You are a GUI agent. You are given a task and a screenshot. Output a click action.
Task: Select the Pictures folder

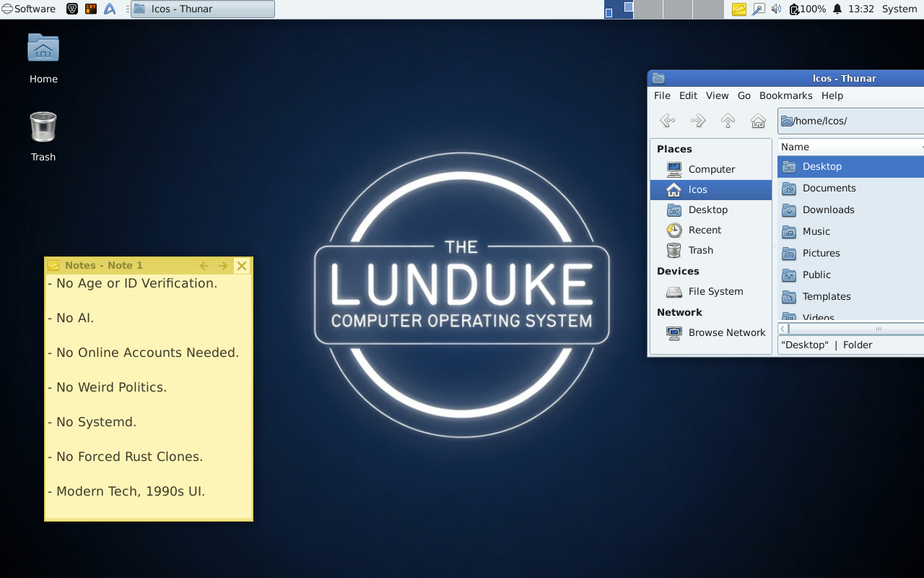tap(851, 253)
